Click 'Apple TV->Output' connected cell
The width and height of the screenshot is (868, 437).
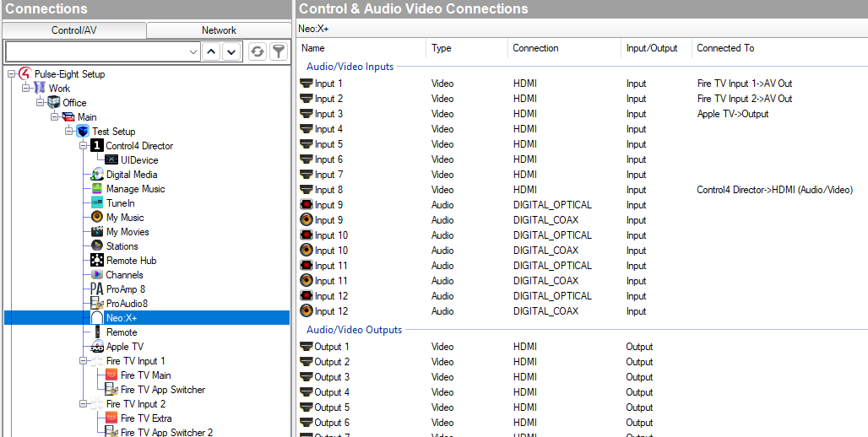tap(732, 114)
